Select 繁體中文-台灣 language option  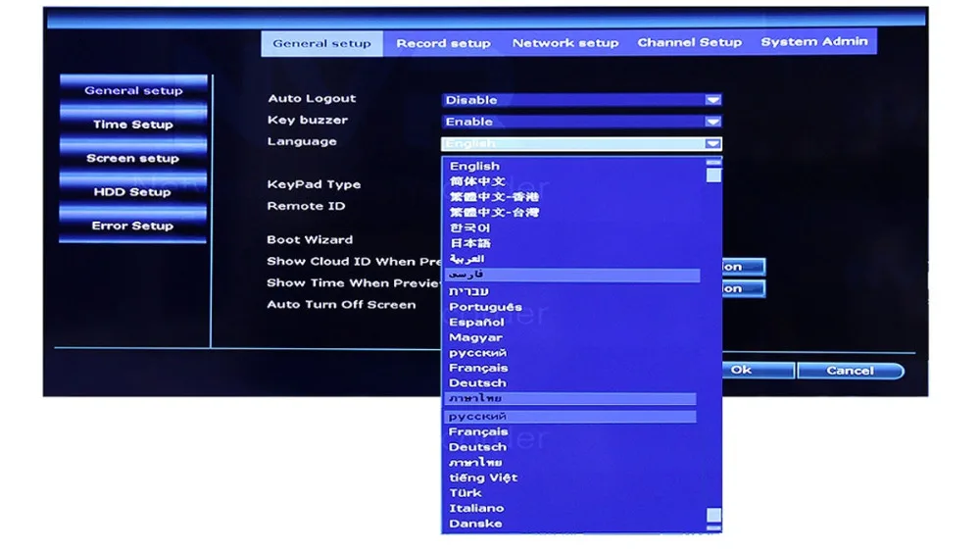494,213
